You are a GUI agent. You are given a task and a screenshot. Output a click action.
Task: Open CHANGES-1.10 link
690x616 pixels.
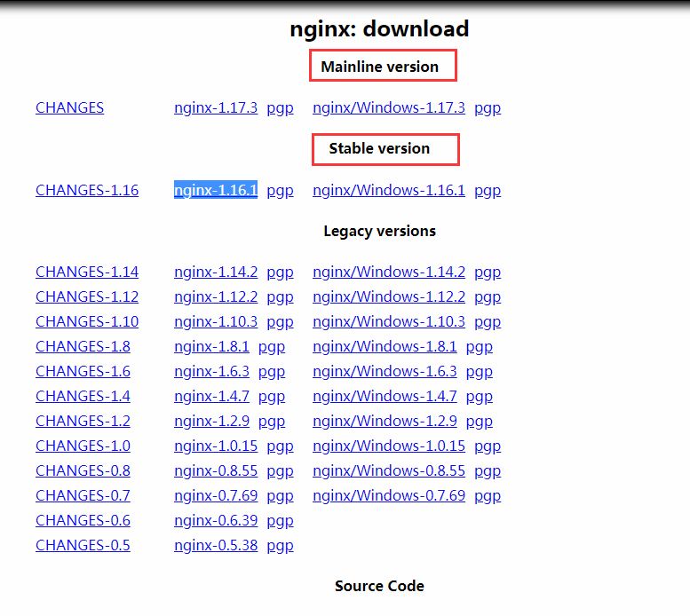click(x=87, y=322)
